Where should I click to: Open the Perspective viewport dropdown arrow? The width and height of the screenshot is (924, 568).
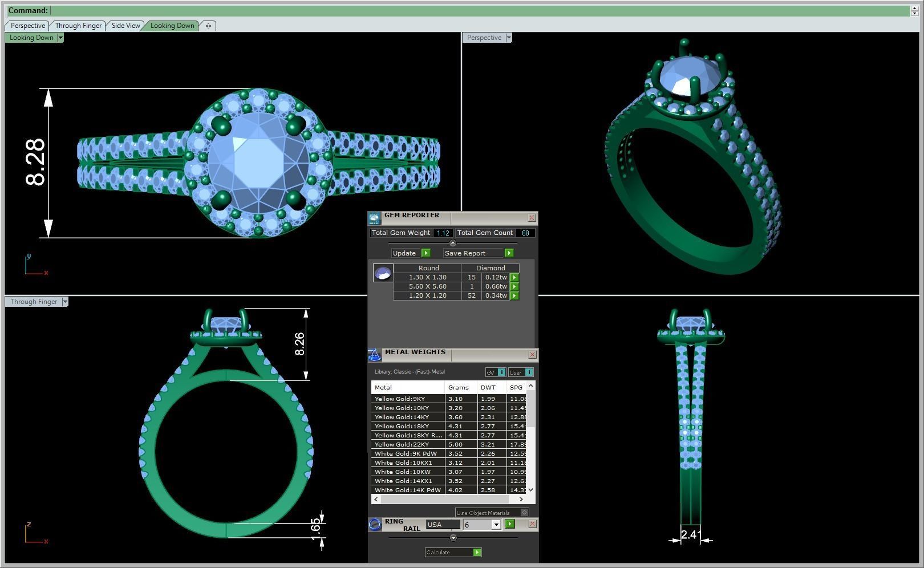[509, 38]
